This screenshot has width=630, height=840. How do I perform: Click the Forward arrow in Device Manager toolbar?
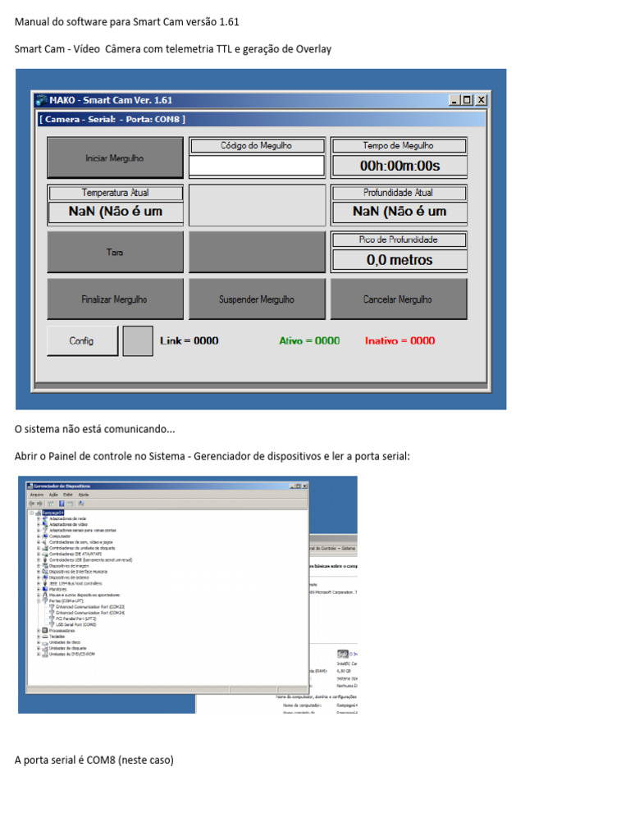pyautogui.click(x=39, y=504)
